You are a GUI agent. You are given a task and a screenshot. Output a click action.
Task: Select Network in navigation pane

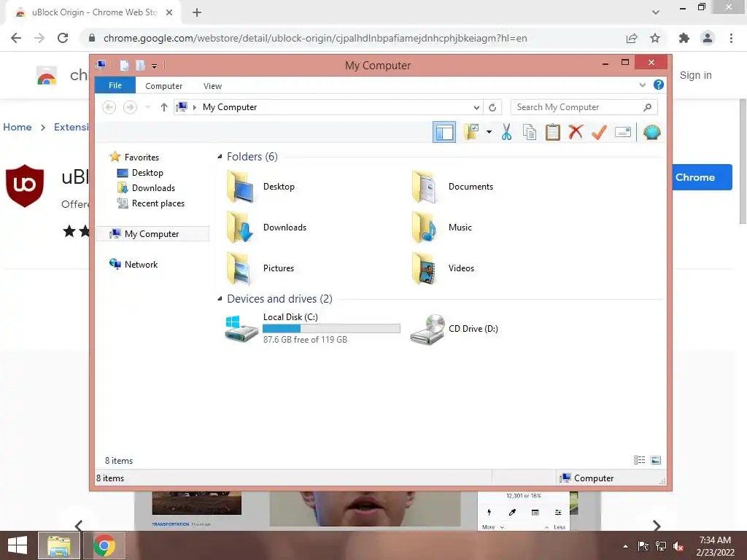(133, 264)
